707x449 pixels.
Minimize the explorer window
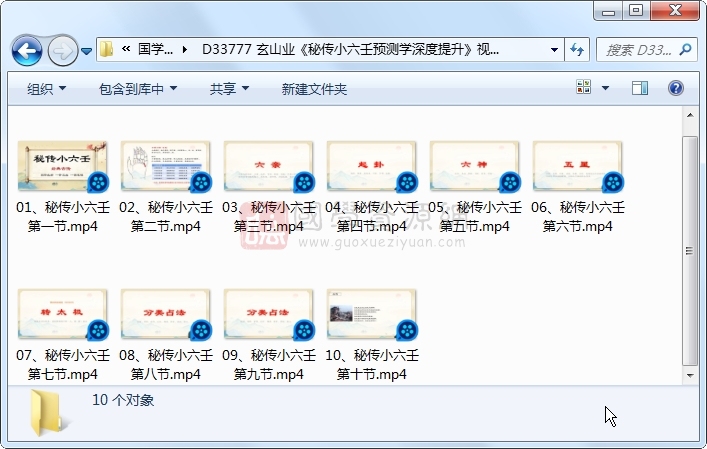point(608,11)
